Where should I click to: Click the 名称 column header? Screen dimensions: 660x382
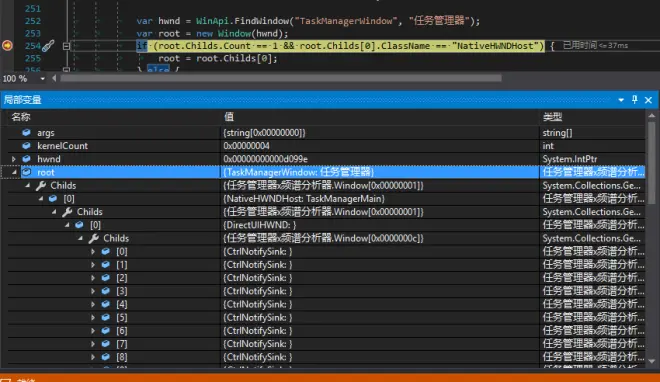point(21,117)
